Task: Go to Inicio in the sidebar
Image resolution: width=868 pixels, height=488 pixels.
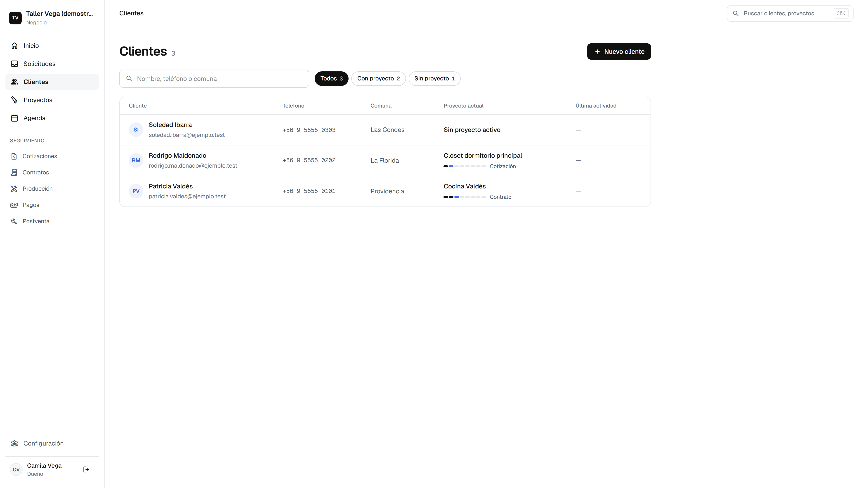Action: coord(52,46)
